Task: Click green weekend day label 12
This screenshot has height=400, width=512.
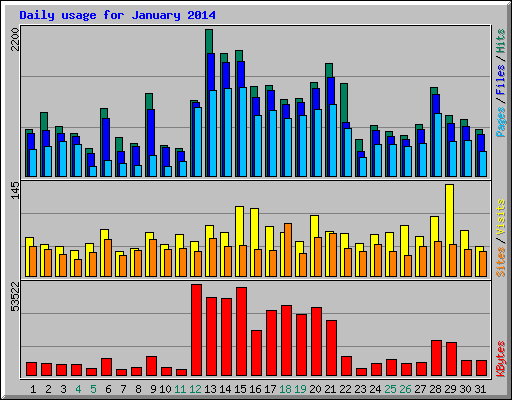Action: tap(195, 389)
